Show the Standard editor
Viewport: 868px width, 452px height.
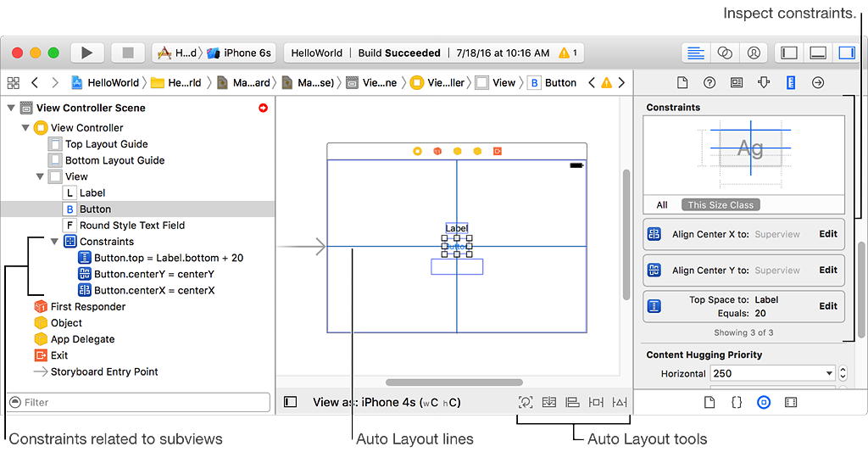pos(695,53)
